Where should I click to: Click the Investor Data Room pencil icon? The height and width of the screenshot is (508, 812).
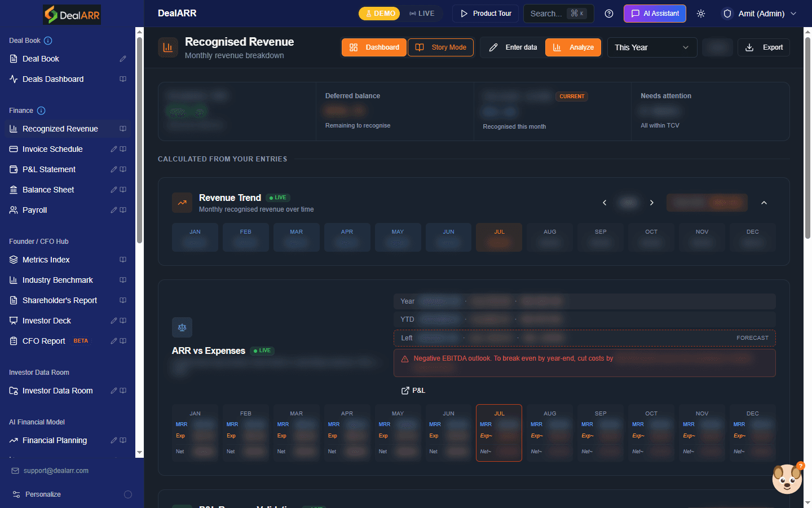click(114, 391)
